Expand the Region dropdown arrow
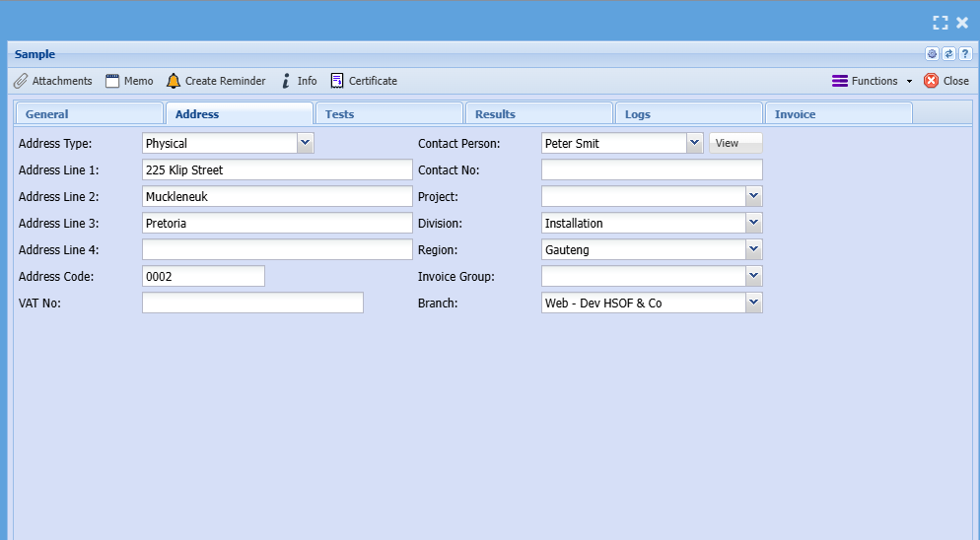980x540 pixels. coord(754,249)
